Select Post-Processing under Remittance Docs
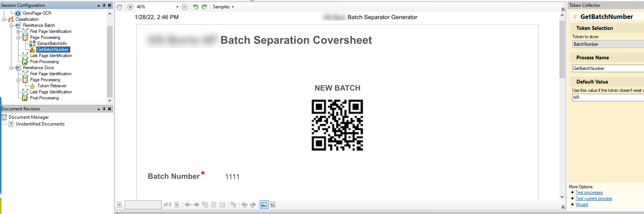The width and height of the screenshot is (644, 214). [x=44, y=98]
